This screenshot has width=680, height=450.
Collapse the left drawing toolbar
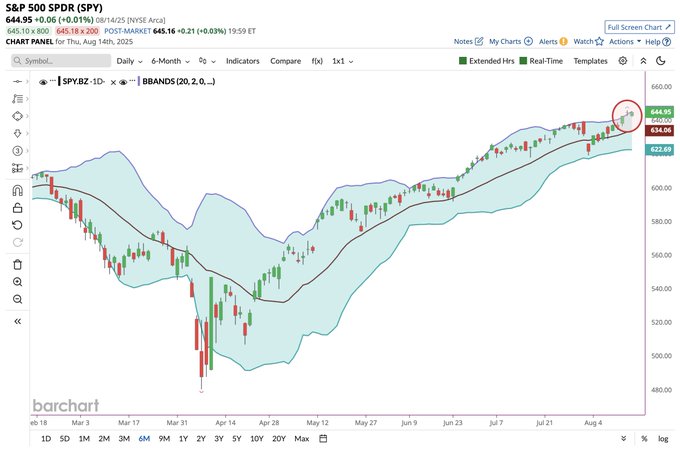point(17,321)
